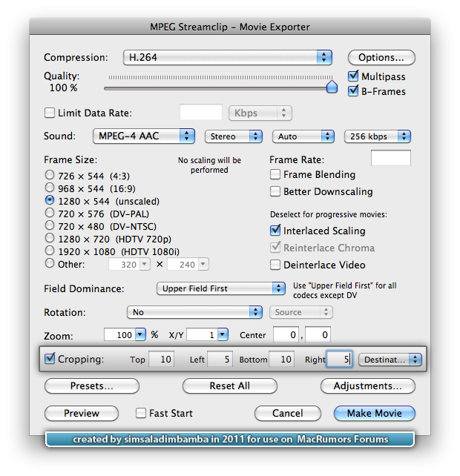The image size is (460, 476).
Task: Toggle the B-Frames checkbox
Action: (x=353, y=90)
